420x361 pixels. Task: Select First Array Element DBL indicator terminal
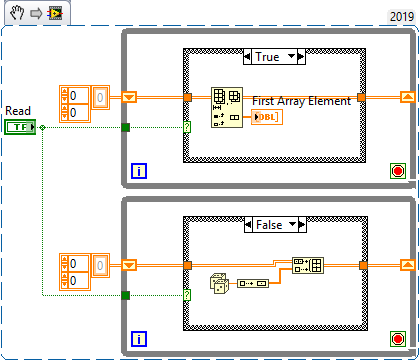pos(267,117)
